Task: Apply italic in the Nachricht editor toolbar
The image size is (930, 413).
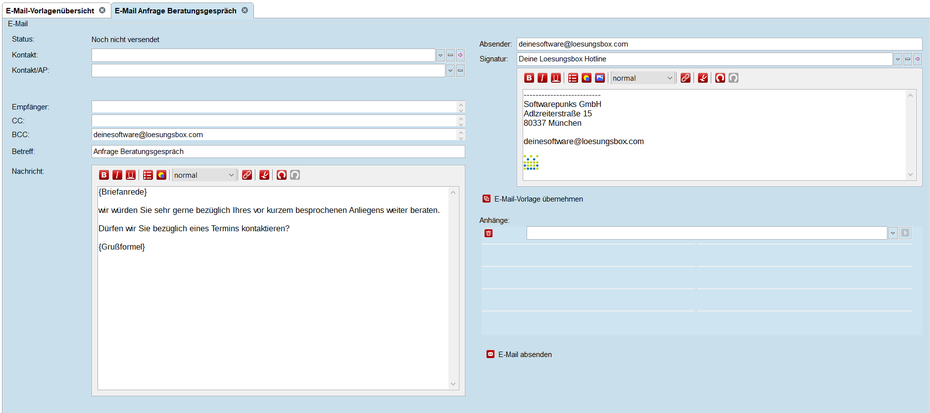Action: click(x=117, y=175)
